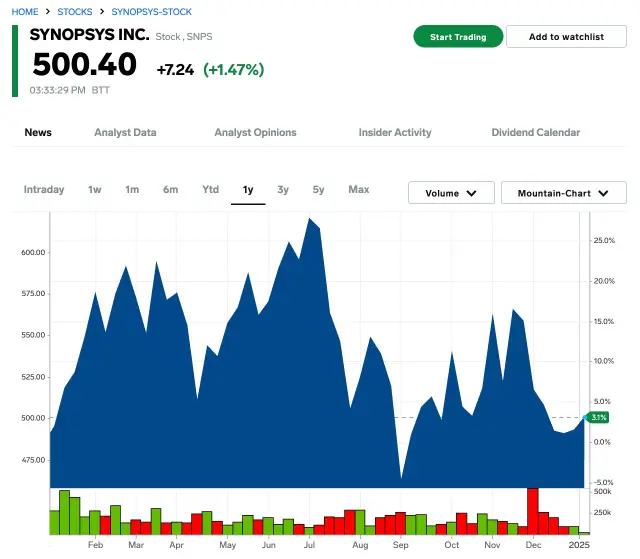Click the (+1.47%) percentage change
Image resolution: width=640 pixels, height=559 pixels.
pyautogui.click(x=234, y=70)
